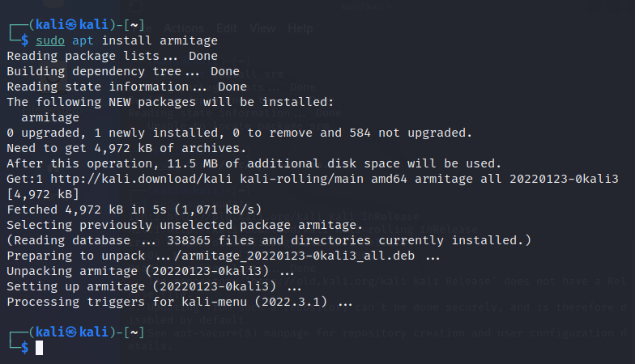
Task: Open the faint Help menu
Action: pyautogui.click(x=300, y=28)
